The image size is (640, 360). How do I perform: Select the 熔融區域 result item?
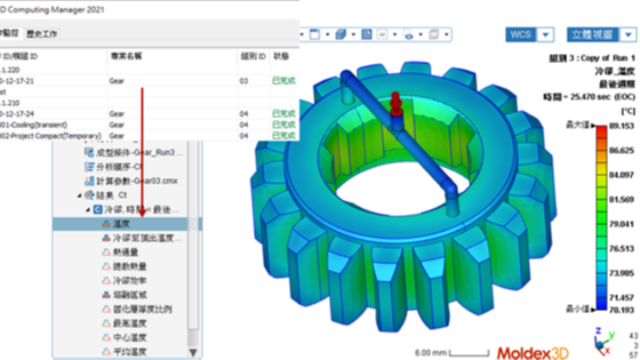pyautogui.click(x=129, y=295)
